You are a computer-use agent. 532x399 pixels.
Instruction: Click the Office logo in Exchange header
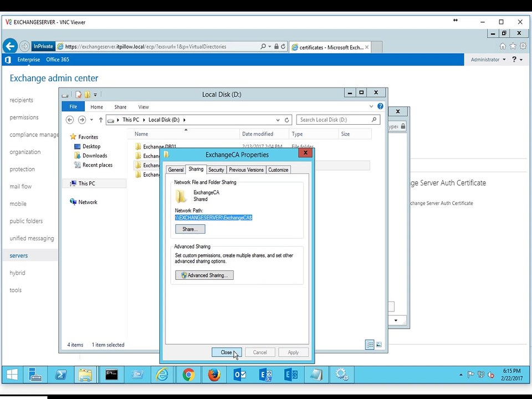pyautogui.click(x=8, y=60)
